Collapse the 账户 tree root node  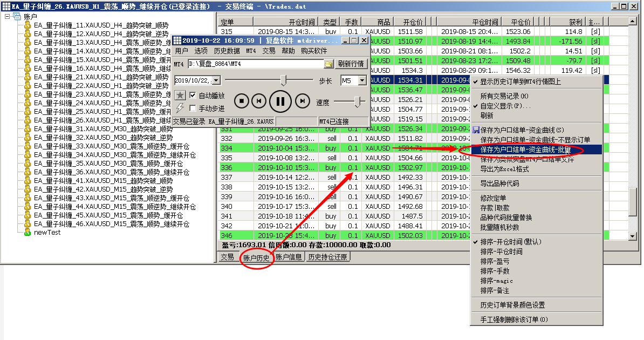click(x=8, y=17)
